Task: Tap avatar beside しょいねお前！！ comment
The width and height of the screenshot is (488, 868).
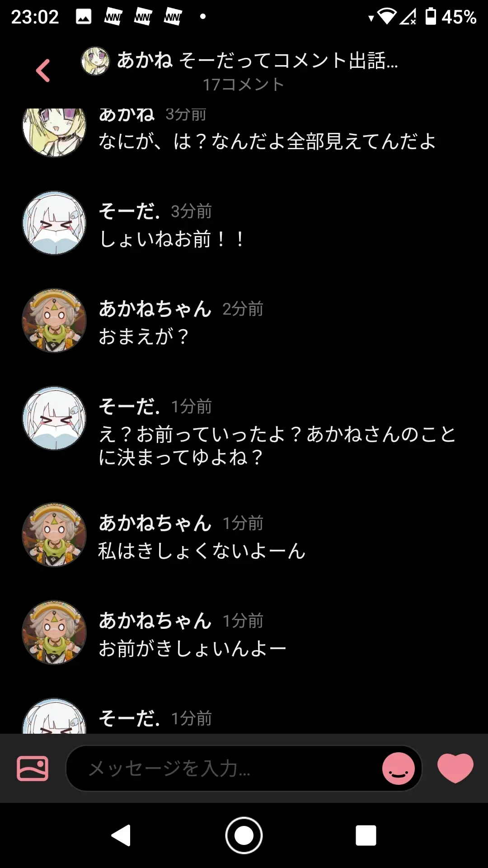Action: pyautogui.click(x=54, y=223)
